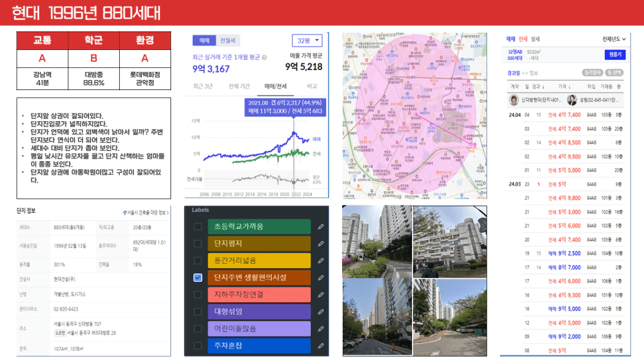Select the 월세 tab in transaction list

(535, 39)
